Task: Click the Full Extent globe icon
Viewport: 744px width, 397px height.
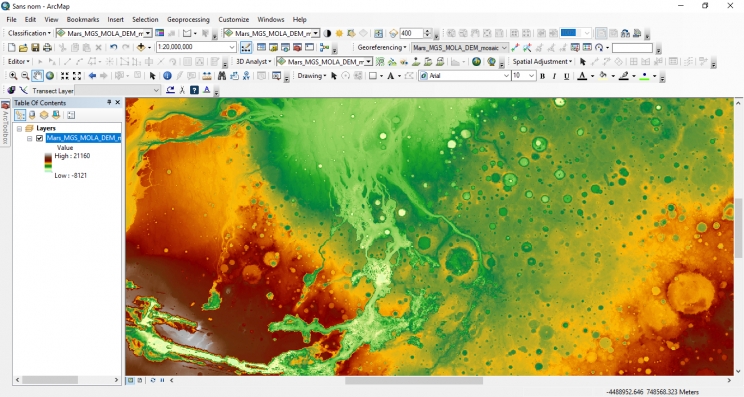Action: [50, 76]
